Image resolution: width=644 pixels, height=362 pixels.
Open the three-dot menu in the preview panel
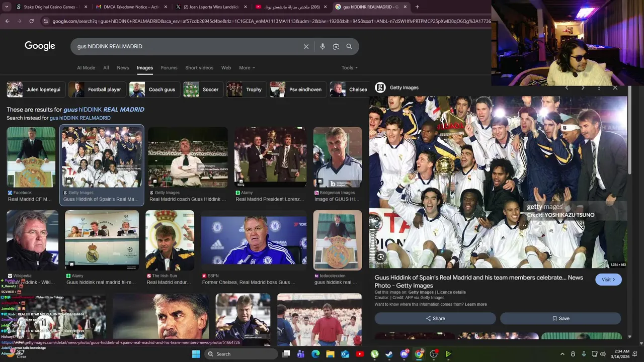(x=599, y=87)
